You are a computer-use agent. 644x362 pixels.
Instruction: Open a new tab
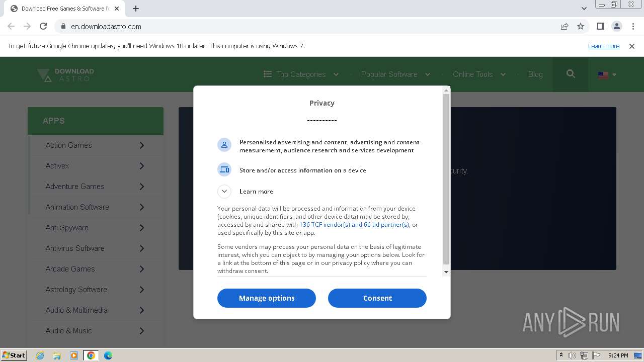[x=135, y=9]
